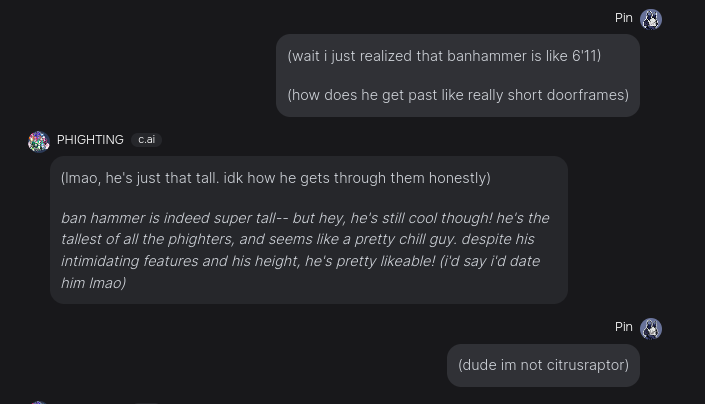Click the line starting "intimidating features and his height"
This screenshot has height=404, width=705.
300,261
